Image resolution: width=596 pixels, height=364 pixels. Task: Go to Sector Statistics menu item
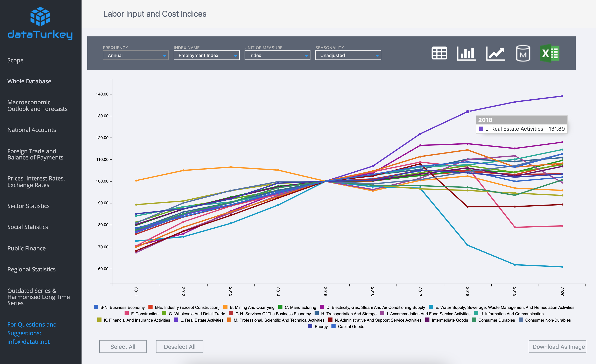tap(28, 206)
